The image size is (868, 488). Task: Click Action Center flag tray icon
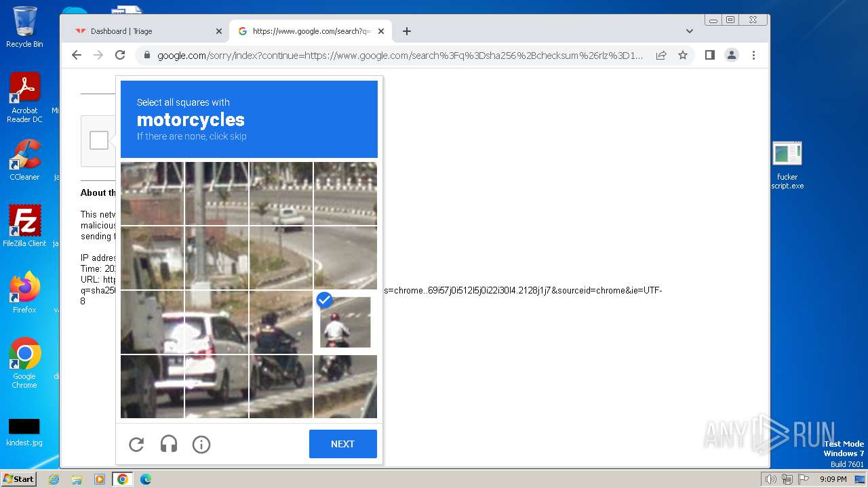pyautogui.click(x=804, y=479)
